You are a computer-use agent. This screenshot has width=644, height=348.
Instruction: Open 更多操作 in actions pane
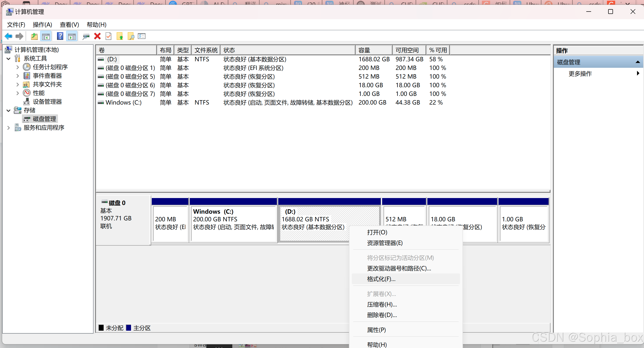point(580,74)
